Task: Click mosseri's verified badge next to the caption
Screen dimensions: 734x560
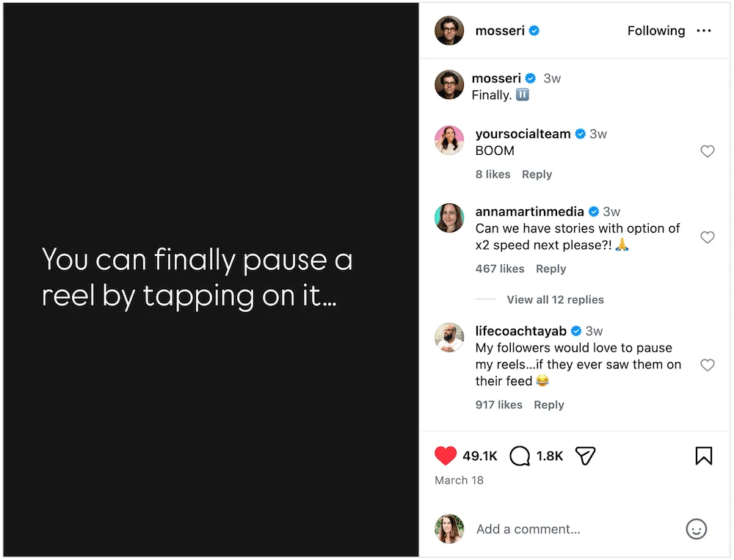Action: (531, 78)
